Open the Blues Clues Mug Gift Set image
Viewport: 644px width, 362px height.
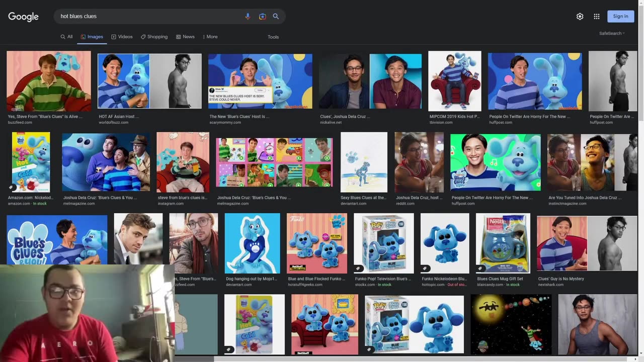click(x=503, y=243)
